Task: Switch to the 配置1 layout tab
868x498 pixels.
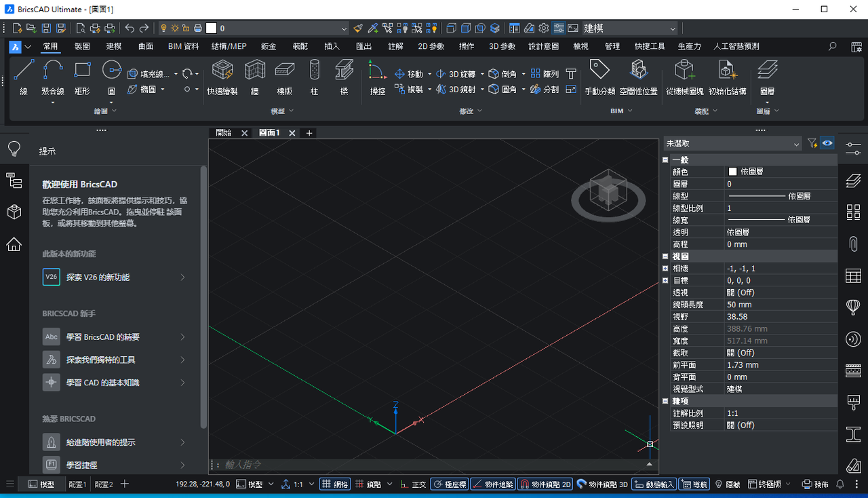Action: [x=77, y=484]
